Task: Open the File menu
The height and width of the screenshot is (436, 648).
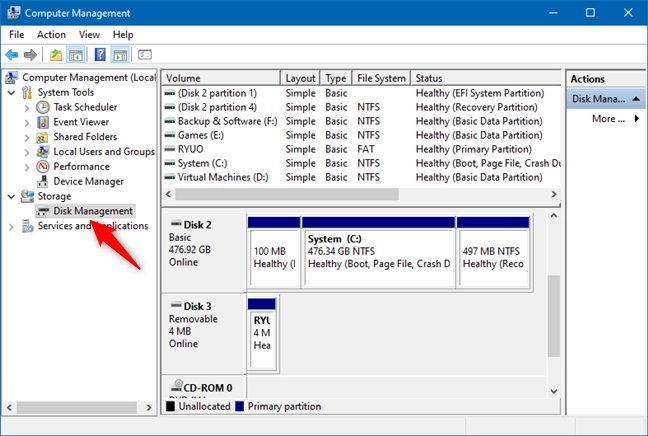Action: tap(17, 35)
